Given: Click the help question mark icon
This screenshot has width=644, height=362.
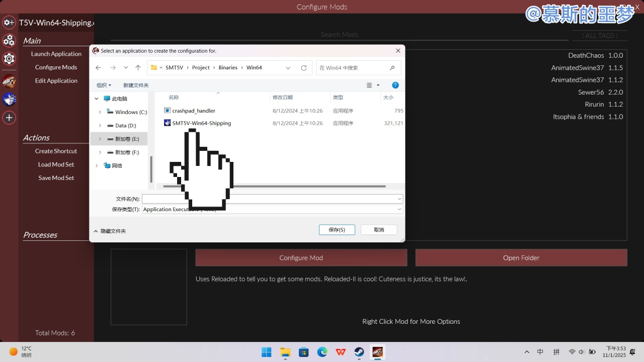Looking at the screenshot, I should 395,85.
